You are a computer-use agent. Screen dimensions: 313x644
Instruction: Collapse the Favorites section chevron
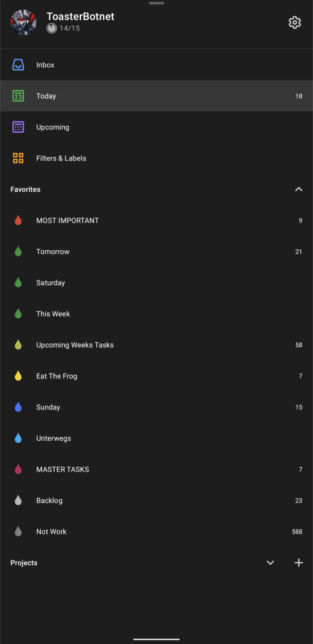(x=299, y=189)
